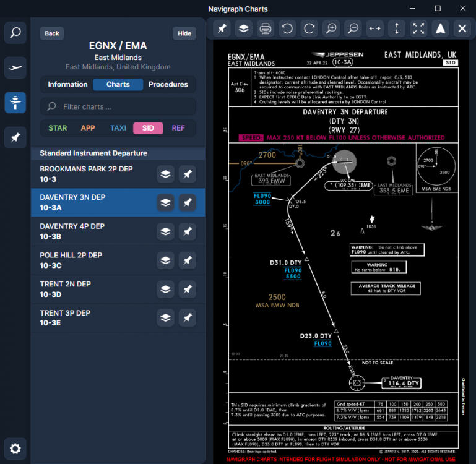Switch to the Information tab
Image resolution: width=476 pixels, height=464 pixels.
(x=67, y=85)
